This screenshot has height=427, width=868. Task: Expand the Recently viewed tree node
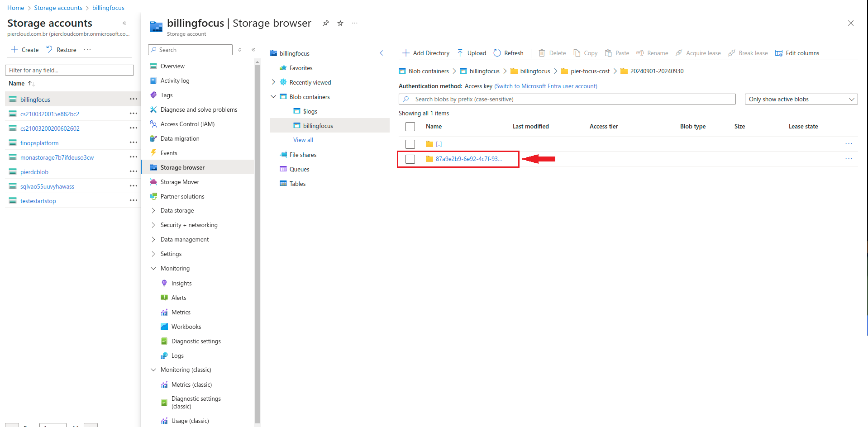(273, 82)
